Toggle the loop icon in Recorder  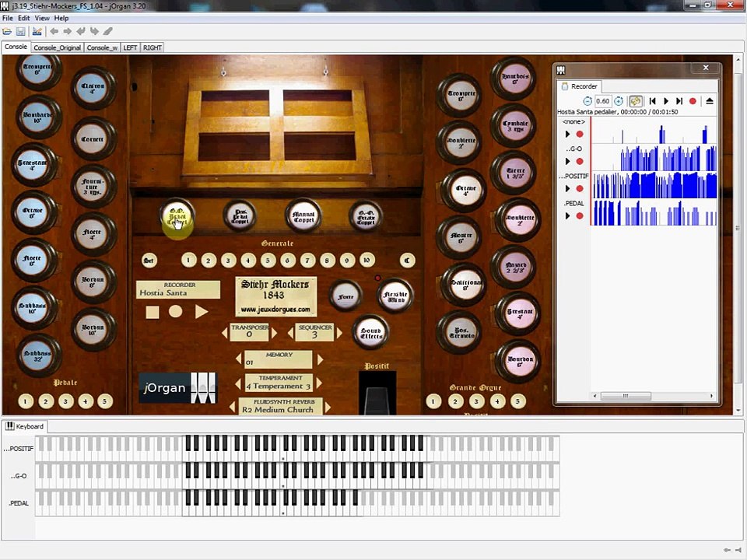click(x=636, y=101)
